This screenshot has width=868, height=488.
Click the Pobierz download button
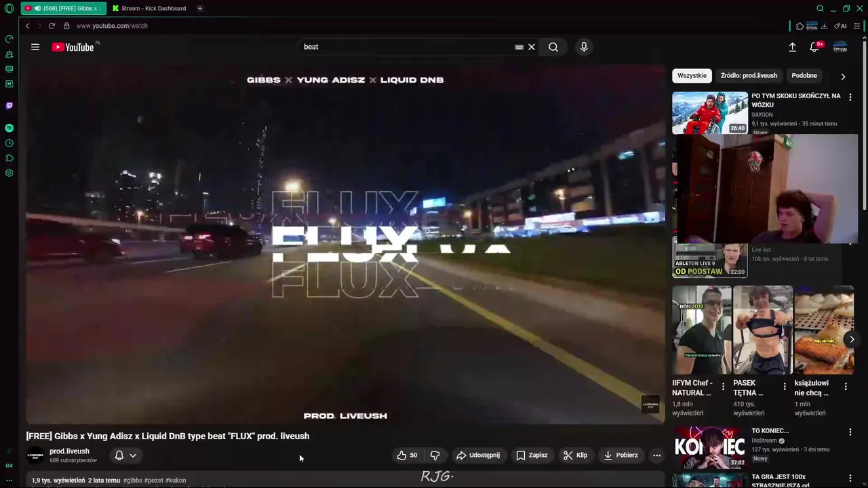tap(620, 455)
